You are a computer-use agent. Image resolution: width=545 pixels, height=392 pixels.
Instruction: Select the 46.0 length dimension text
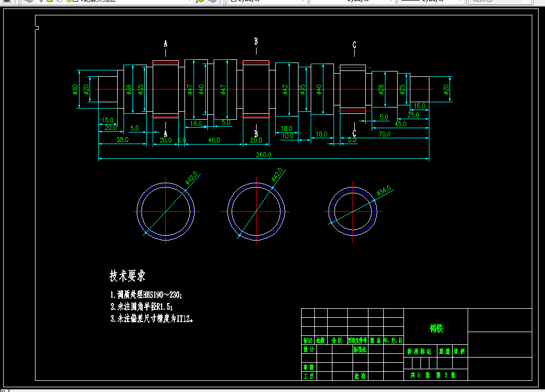coord(214,140)
